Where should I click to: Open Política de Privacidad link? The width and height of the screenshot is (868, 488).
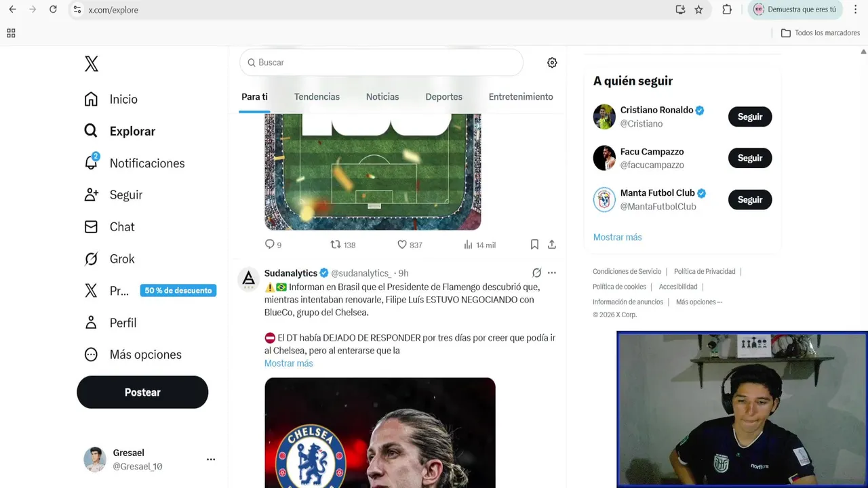[x=705, y=271]
